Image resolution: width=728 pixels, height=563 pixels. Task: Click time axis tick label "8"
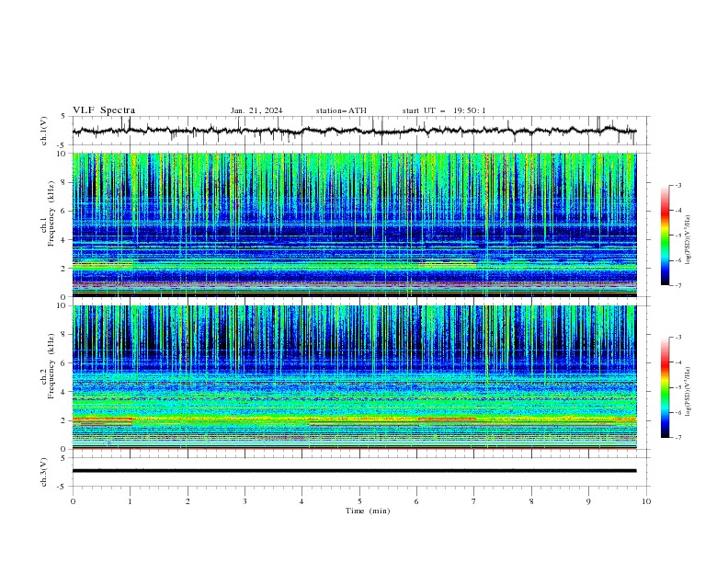pos(531,501)
